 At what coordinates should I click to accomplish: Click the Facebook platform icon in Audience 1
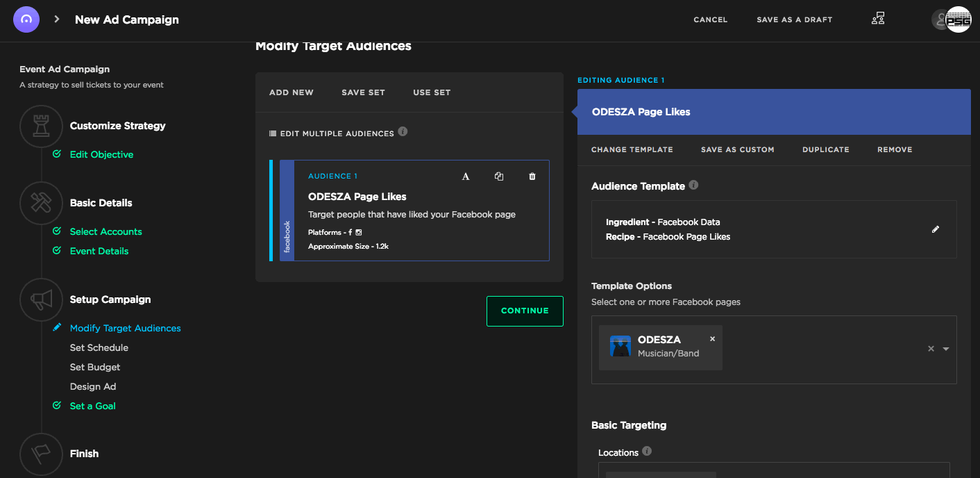tap(350, 233)
